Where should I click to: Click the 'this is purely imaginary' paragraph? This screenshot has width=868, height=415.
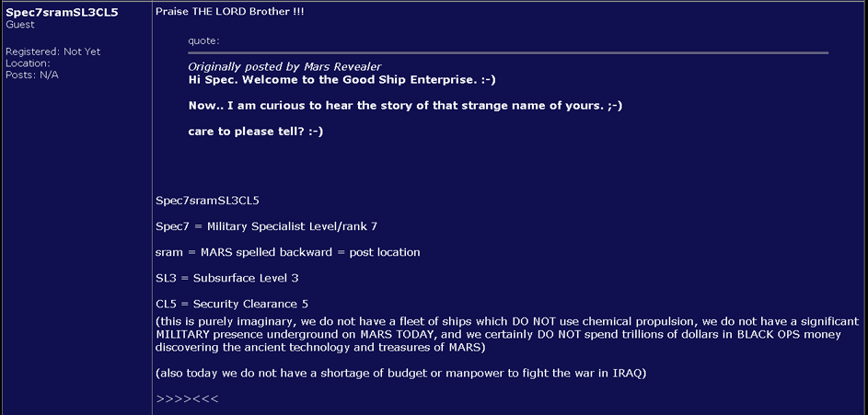507,335
